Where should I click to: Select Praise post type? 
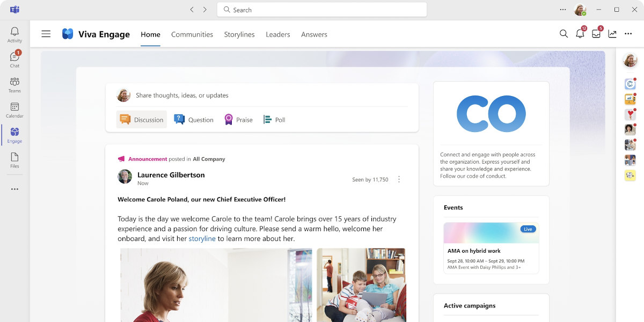(x=238, y=120)
